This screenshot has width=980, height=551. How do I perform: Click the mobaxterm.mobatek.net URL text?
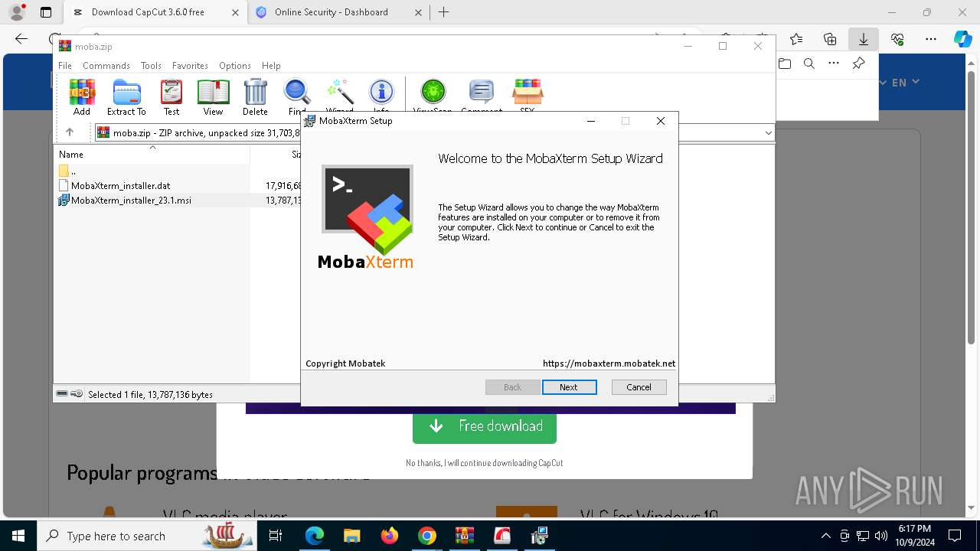point(609,364)
